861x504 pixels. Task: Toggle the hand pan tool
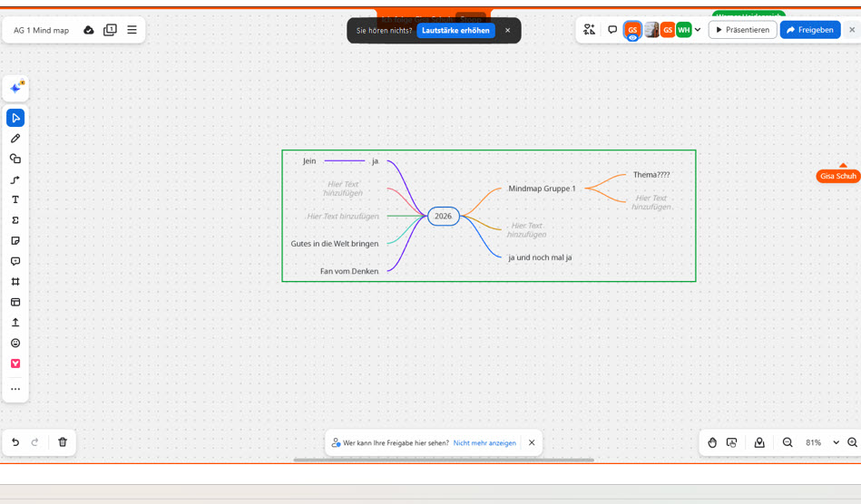coord(712,442)
